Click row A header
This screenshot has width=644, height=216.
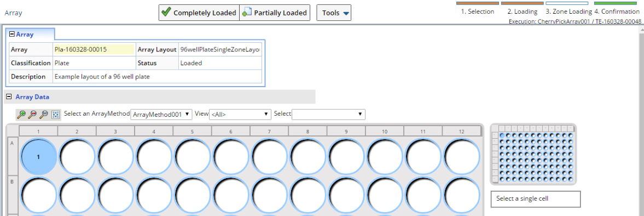(13, 156)
